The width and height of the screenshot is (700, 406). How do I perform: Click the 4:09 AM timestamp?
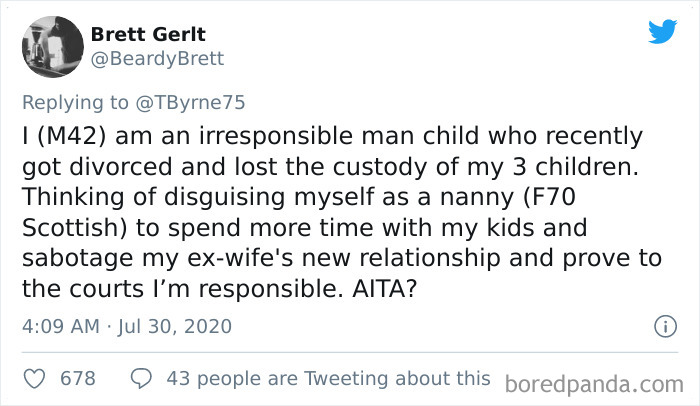tap(60, 327)
